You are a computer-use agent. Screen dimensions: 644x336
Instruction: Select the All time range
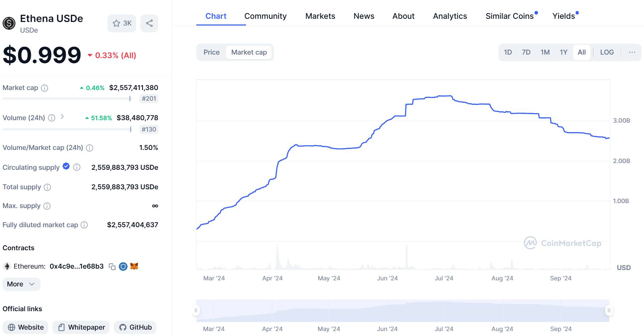coord(582,52)
